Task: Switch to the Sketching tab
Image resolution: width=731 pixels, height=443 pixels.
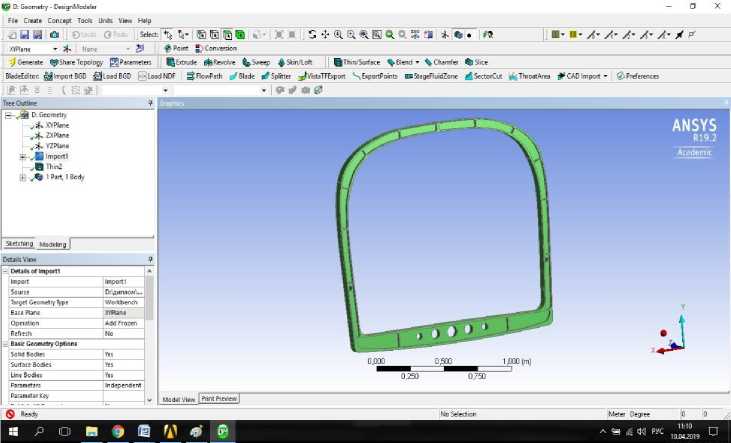Action: tap(19, 244)
